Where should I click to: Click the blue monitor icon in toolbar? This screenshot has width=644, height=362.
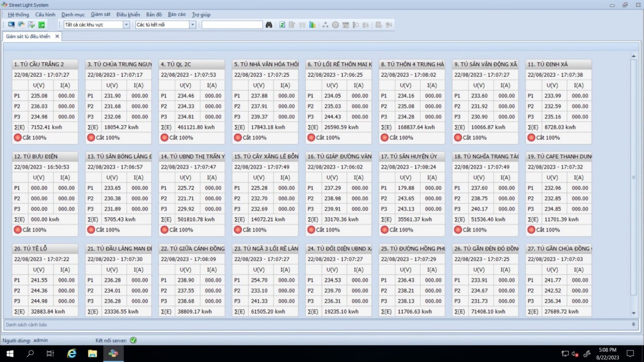[x=11, y=25]
